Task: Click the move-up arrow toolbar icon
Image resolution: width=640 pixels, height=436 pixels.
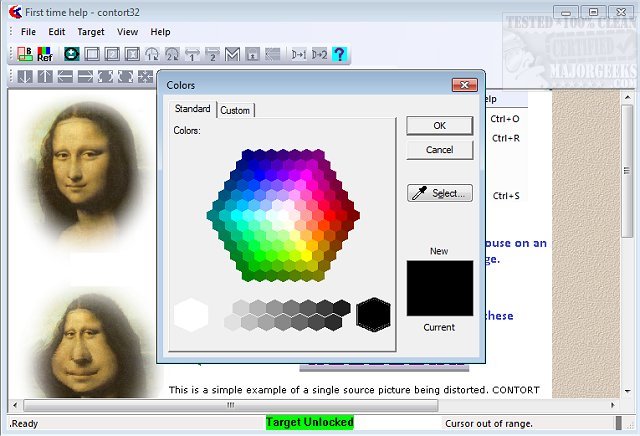Action: (45, 76)
